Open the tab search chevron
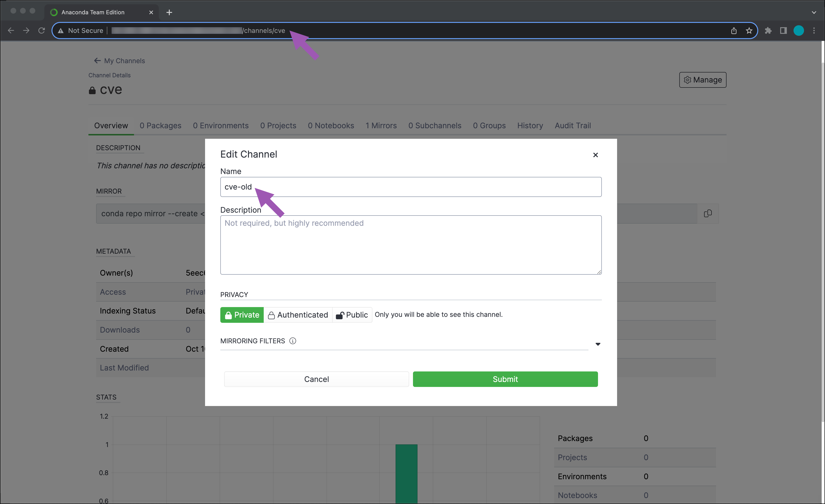This screenshot has width=825, height=504. point(814,12)
